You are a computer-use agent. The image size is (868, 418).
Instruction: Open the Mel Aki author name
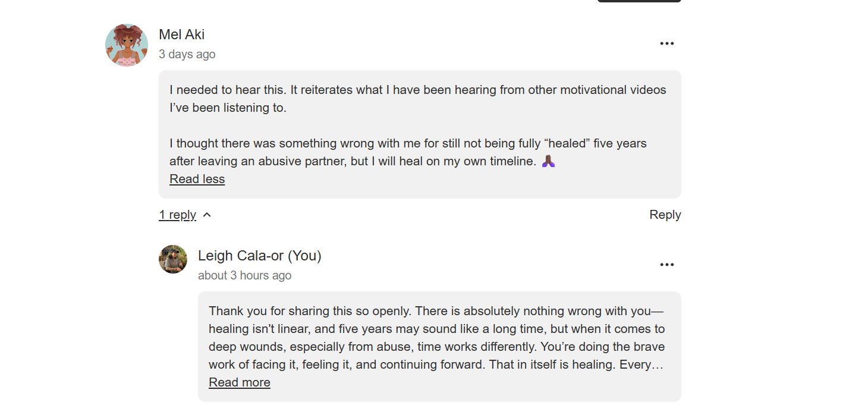point(182,34)
